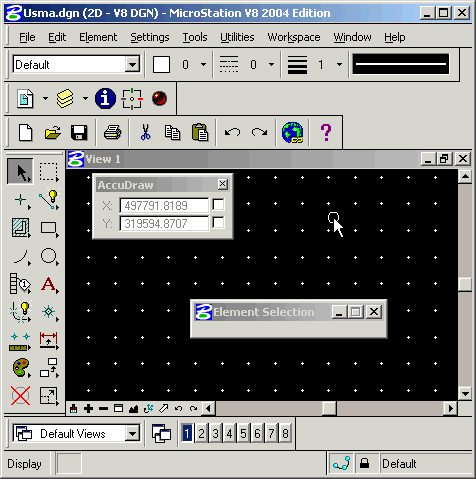The height and width of the screenshot is (479, 476).
Task: Toggle the AccuDraw X lock checkbox
Action: pos(218,205)
